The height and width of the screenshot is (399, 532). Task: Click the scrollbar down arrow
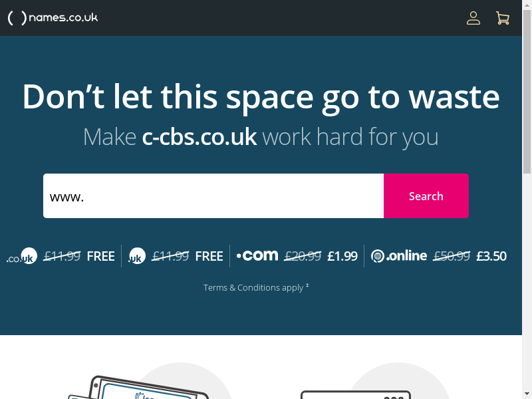(527, 394)
